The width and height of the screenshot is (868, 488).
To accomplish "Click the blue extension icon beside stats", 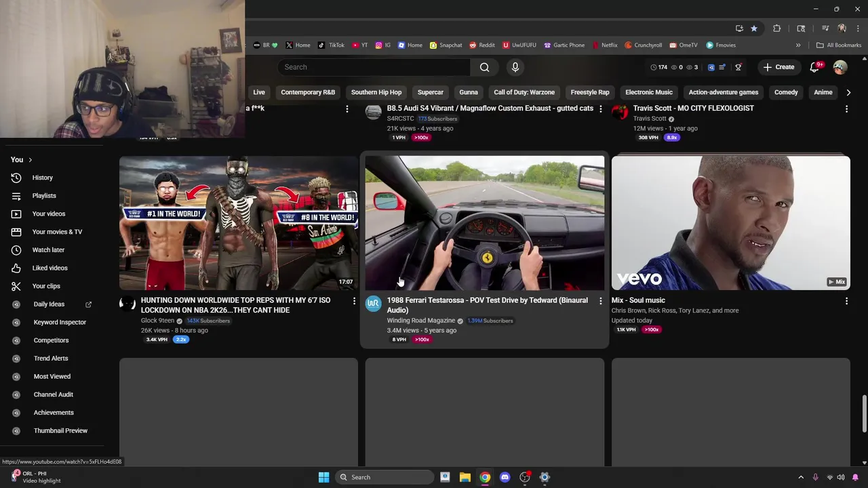I will (711, 67).
